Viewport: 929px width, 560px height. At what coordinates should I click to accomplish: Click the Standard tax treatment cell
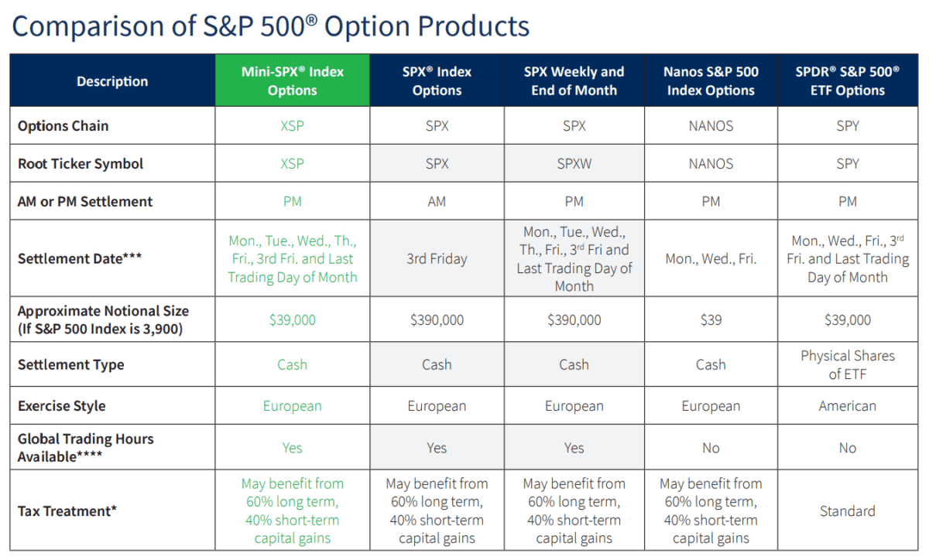click(x=848, y=510)
